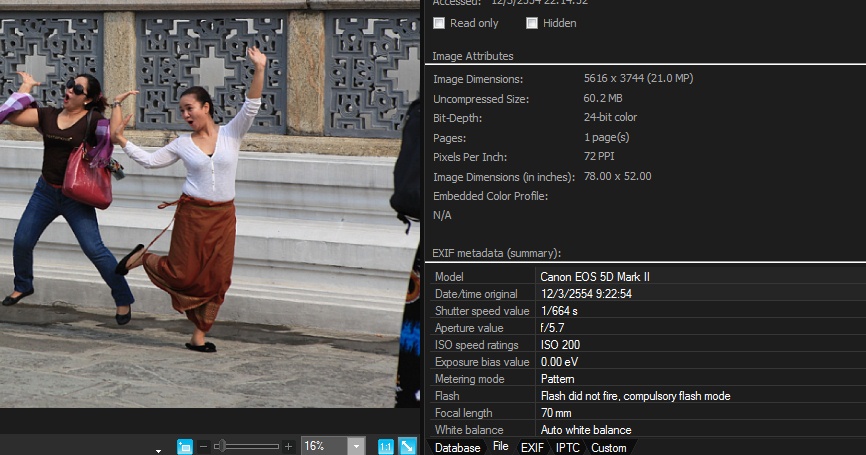Enable the Read only checkbox

[x=439, y=23]
